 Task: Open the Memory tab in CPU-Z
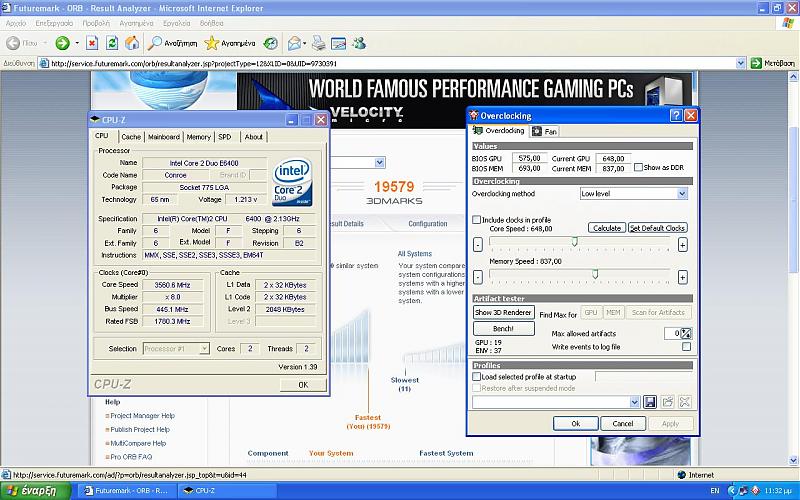(198, 137)
